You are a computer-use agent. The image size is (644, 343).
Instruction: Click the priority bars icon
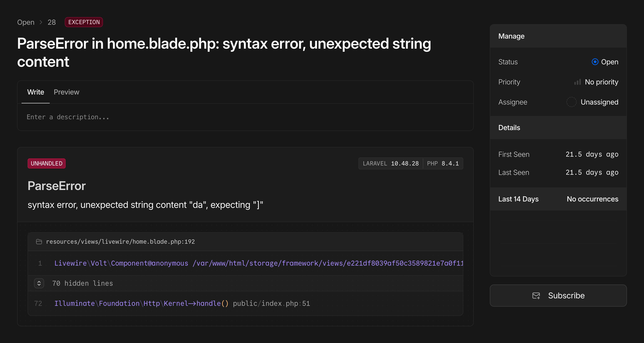(577, 82)
